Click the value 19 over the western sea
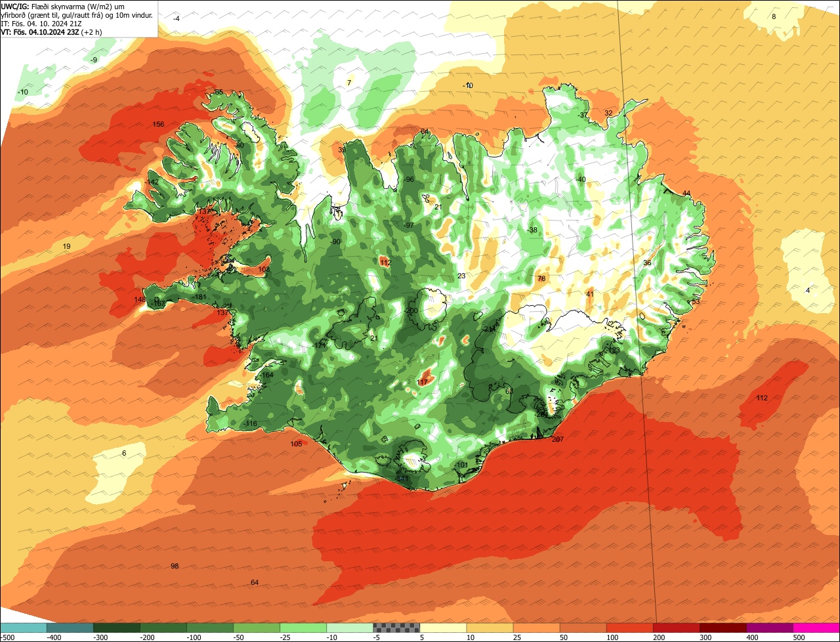The height and width of the screenshot is (642, 840). pos(66,246)
